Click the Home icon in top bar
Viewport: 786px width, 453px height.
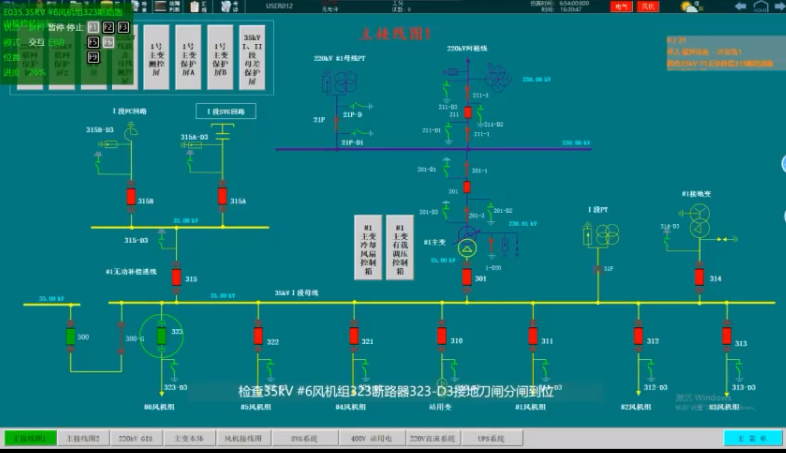pyautogui.click(x=761, y=7)
